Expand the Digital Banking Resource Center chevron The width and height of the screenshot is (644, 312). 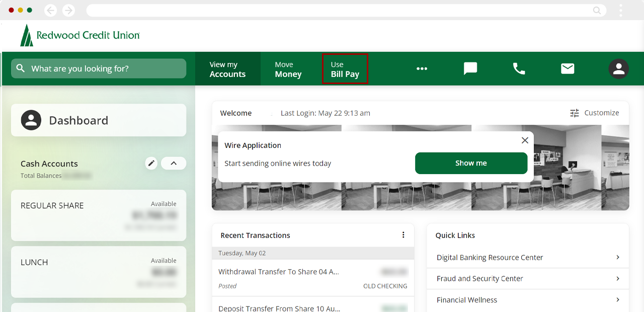pyautogui.click(x=618, y=257)
